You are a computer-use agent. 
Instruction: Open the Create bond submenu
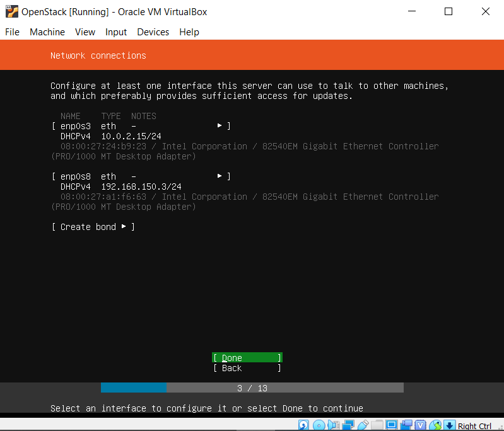(93, 227)
